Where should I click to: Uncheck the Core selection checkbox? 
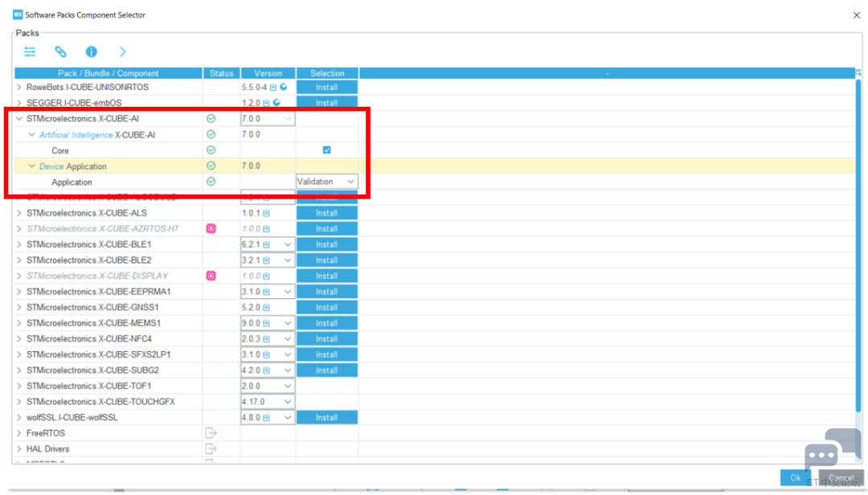[x=326, y=150]
